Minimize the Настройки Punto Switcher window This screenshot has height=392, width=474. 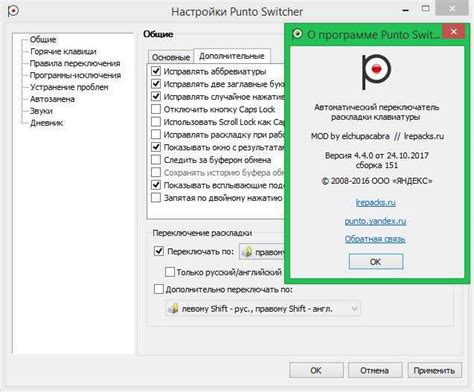click(x=406, y=10)
